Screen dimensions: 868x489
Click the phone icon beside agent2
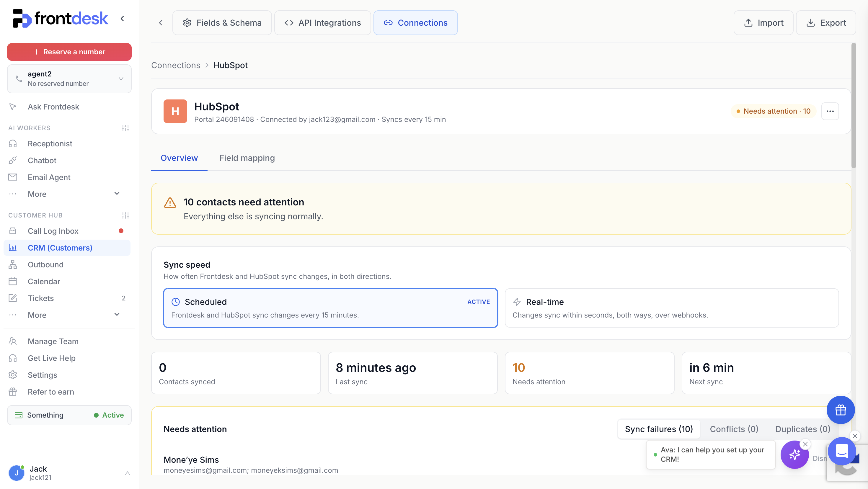pyautogui.click(x=19, y=79)
